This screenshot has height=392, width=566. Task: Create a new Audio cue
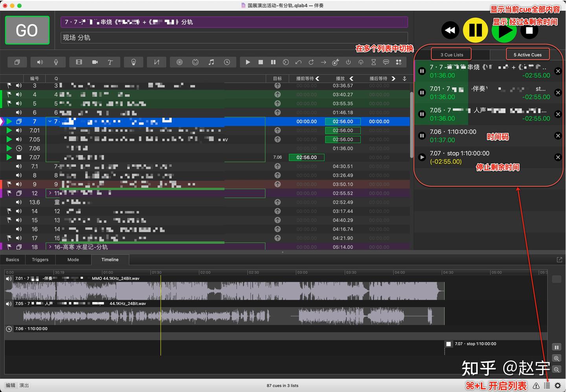coord(40,62)
